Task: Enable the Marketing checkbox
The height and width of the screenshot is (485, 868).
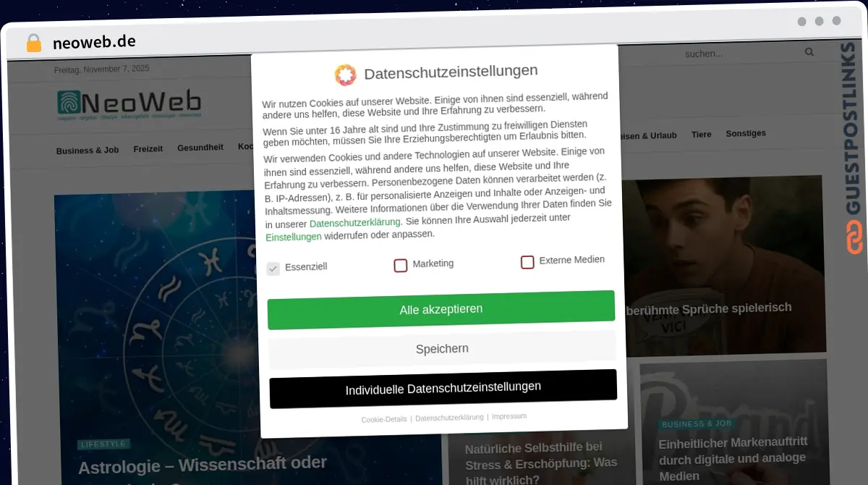Action: (x=401, y=265)
